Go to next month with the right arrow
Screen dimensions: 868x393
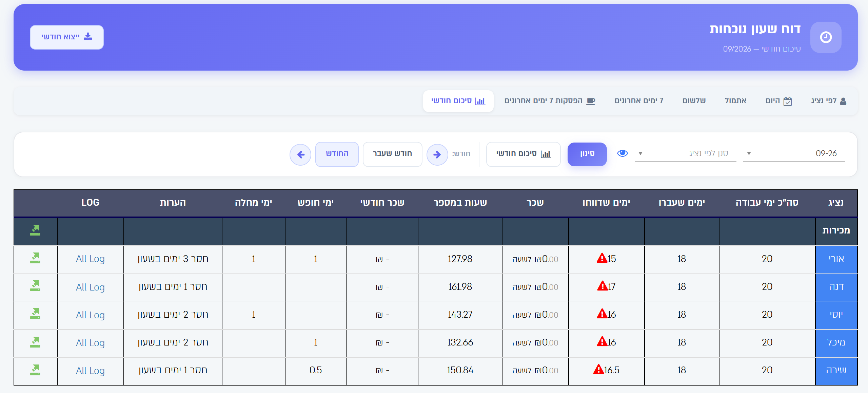click(437, 155)
